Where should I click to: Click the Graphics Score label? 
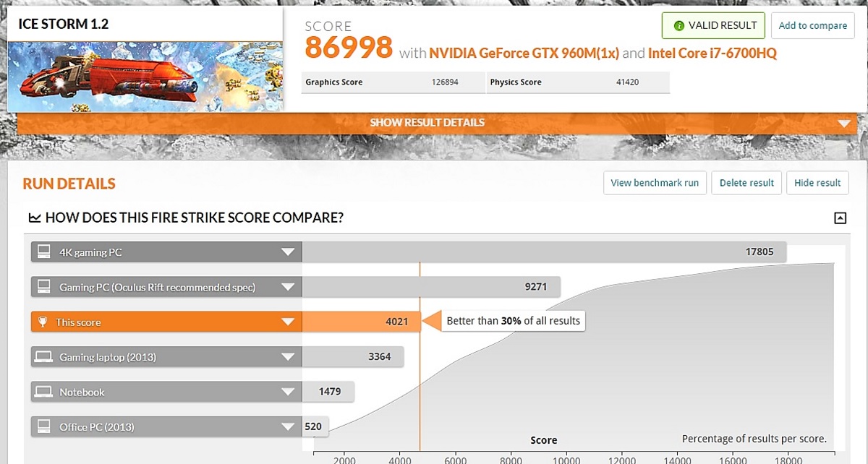click(334, 82)
